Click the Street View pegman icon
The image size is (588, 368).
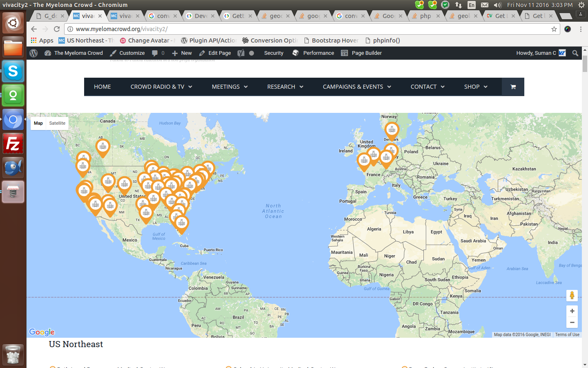(572, 295)
